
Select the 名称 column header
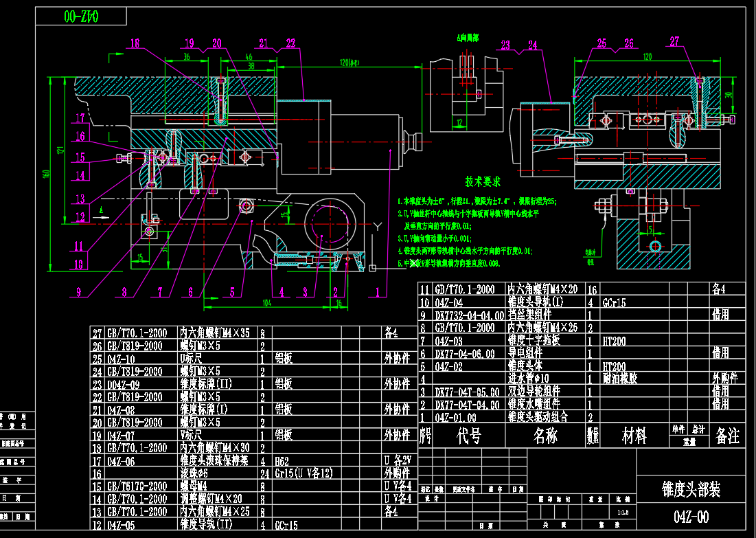[546, 435]
